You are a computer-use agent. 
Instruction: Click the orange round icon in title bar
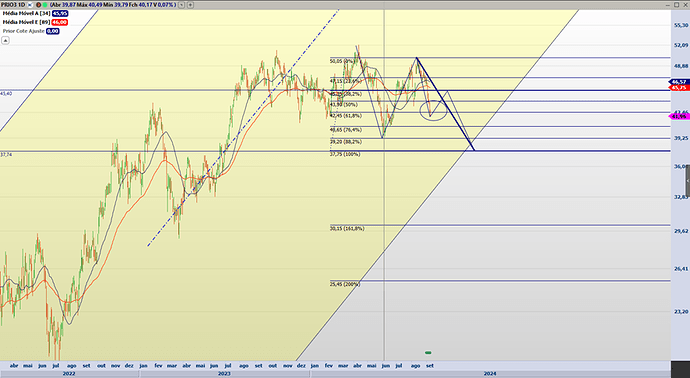coord(38,5)
